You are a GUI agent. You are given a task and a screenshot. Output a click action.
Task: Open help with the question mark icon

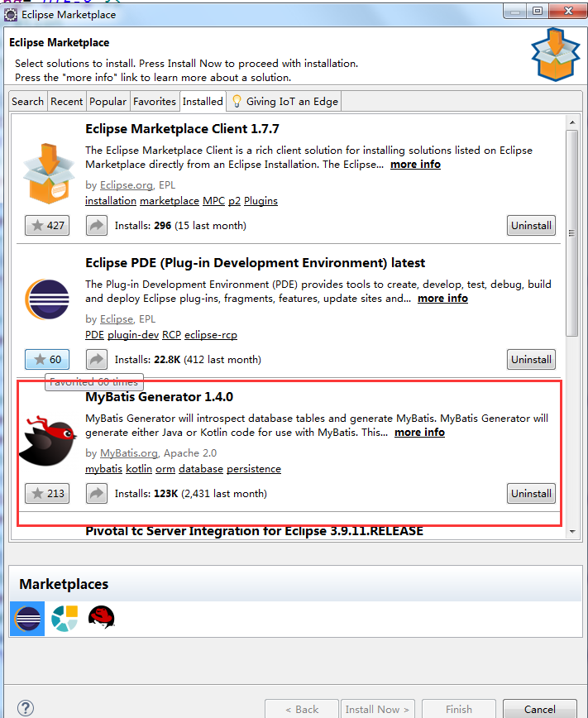point(25,708)
